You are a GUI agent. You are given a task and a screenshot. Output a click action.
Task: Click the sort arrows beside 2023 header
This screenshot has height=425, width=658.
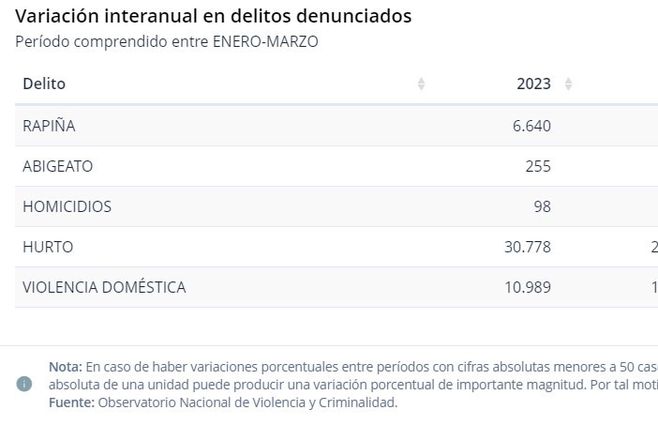pos(568,84)
